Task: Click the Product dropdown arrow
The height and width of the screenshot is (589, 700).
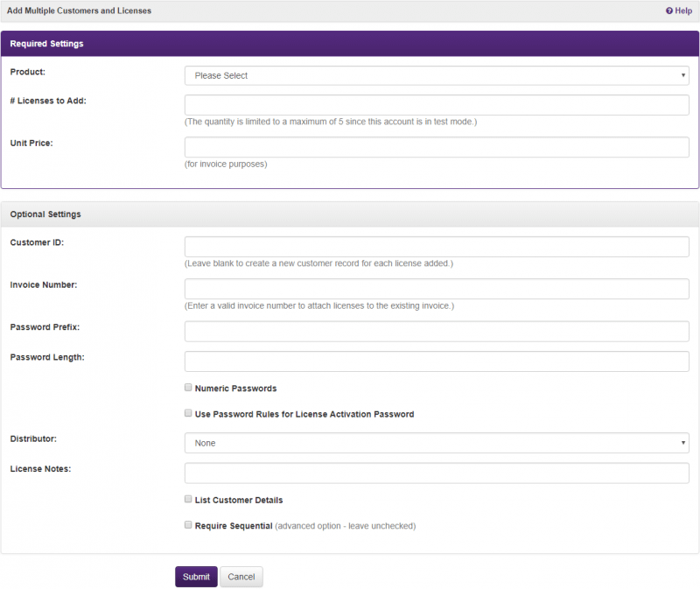Action: click(683, 76)
